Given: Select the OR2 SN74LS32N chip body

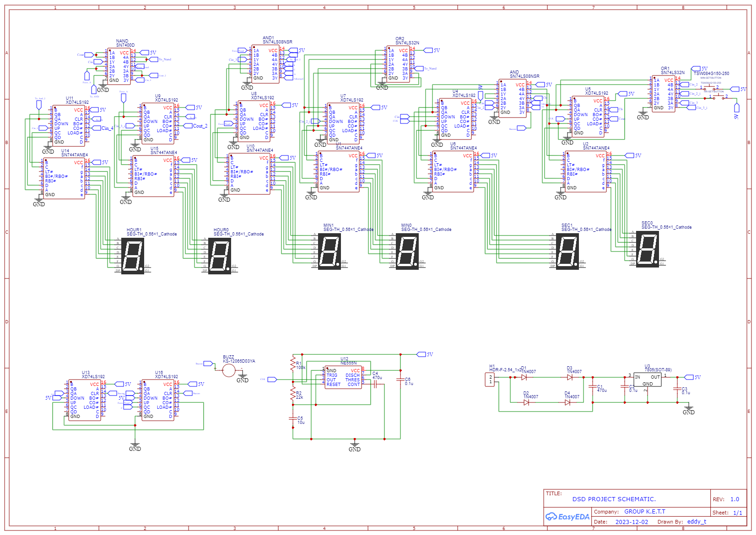Looking at the screenshot, I should (x=398, y=64).
